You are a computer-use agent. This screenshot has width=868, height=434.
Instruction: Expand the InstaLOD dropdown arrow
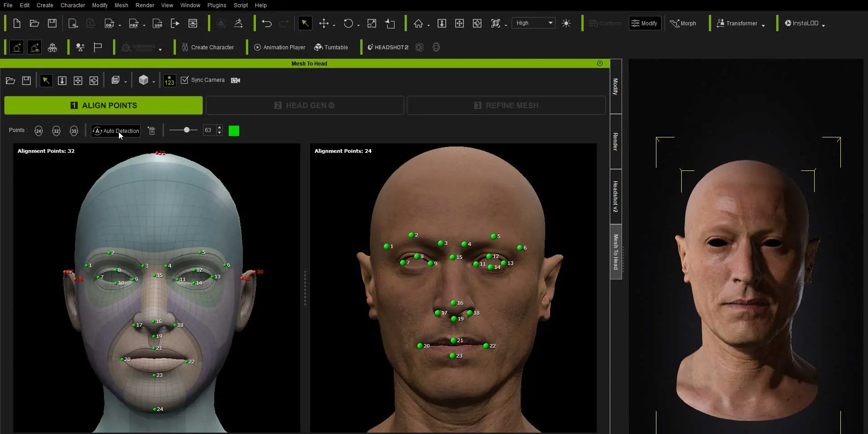click(x=823, y=25)
